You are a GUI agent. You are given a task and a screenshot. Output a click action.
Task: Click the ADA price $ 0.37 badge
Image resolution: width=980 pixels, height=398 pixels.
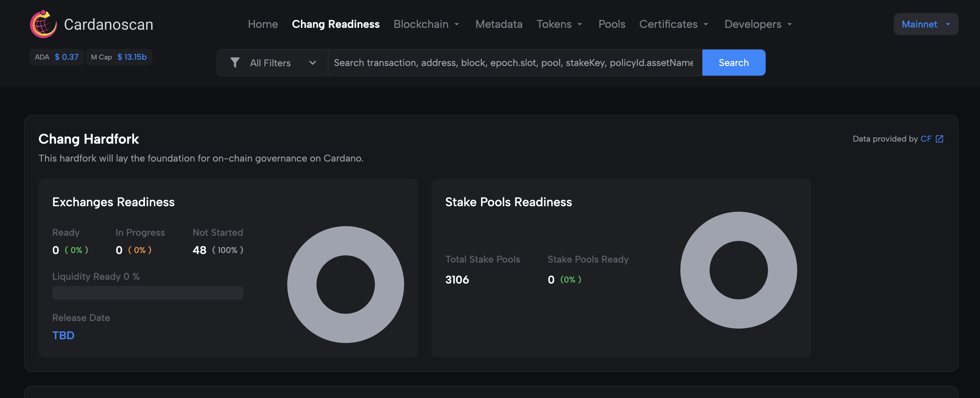[x=57, y=57]
